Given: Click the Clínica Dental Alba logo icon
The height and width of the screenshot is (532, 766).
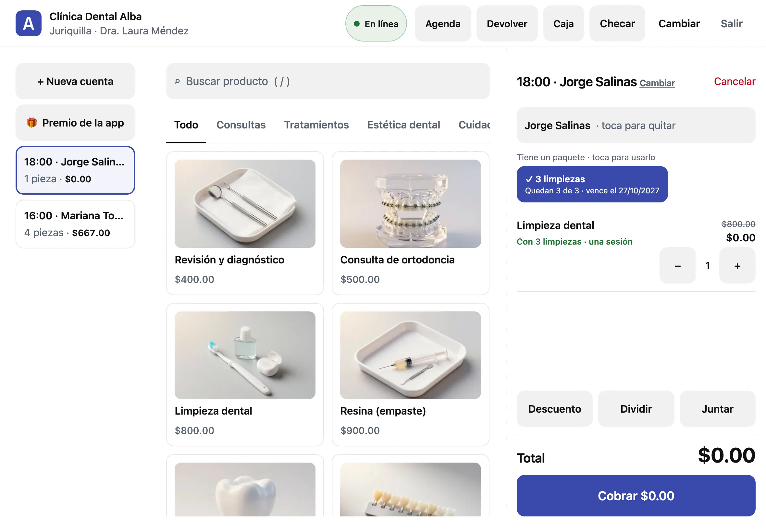Looking at the screenshot, I should (x=28, y=24).
